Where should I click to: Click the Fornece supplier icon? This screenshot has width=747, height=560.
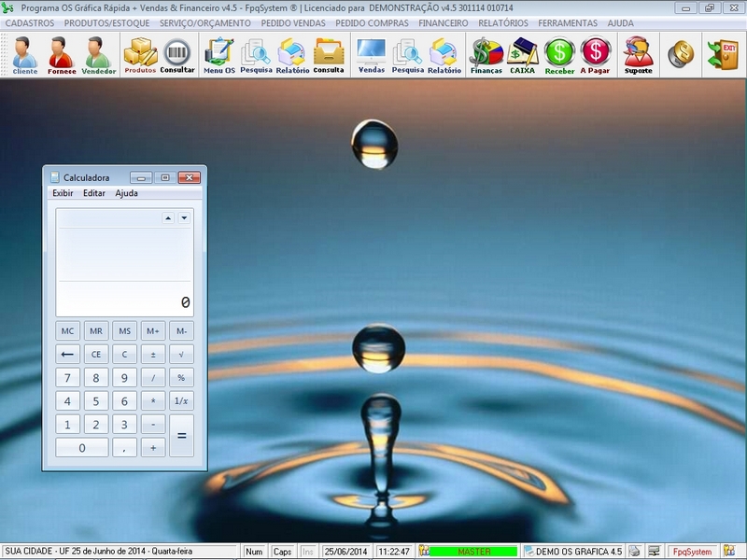point(61,54)
